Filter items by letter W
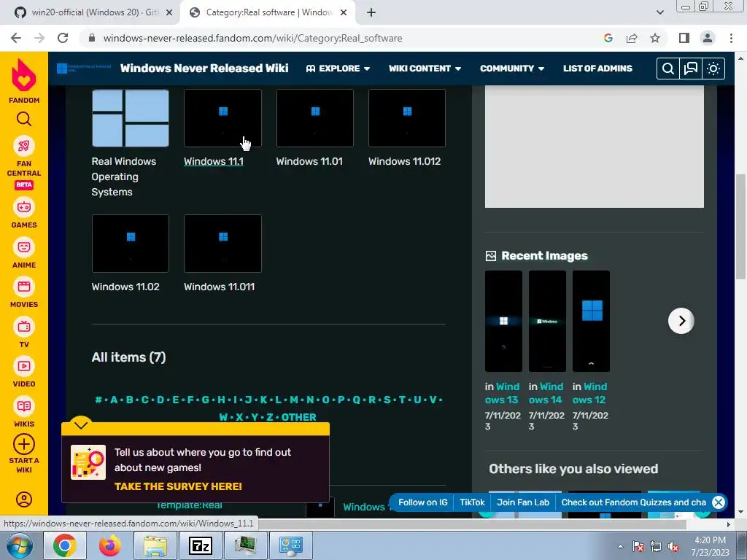 click(x=223, y=417)
